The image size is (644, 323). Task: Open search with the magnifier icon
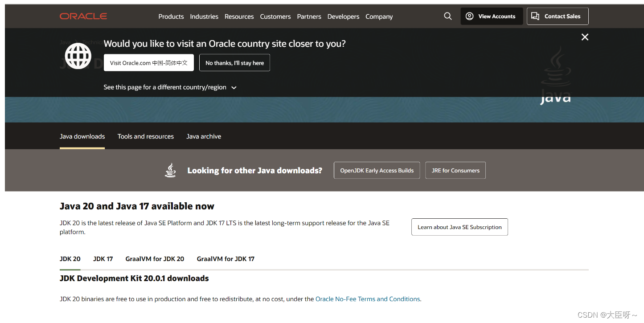(448, 16)
